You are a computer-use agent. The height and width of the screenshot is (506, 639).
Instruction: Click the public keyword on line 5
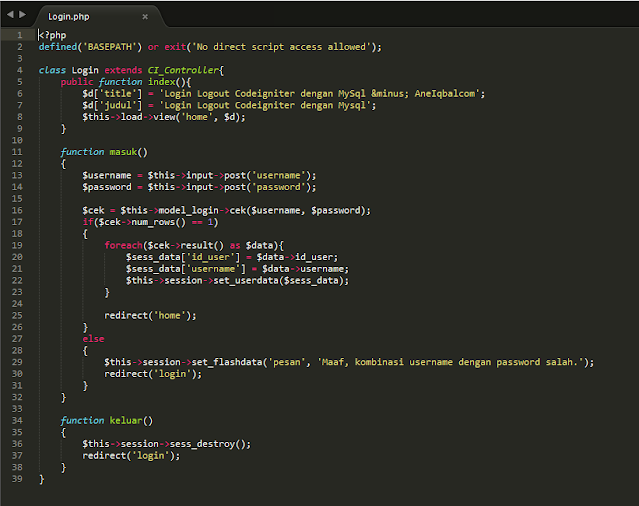(77, 82)
